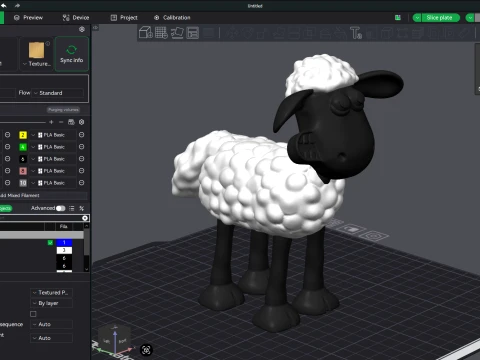480x360 pixels.
Task: Click the undo arrow in title bar
Action: click(x=4, y=5)
